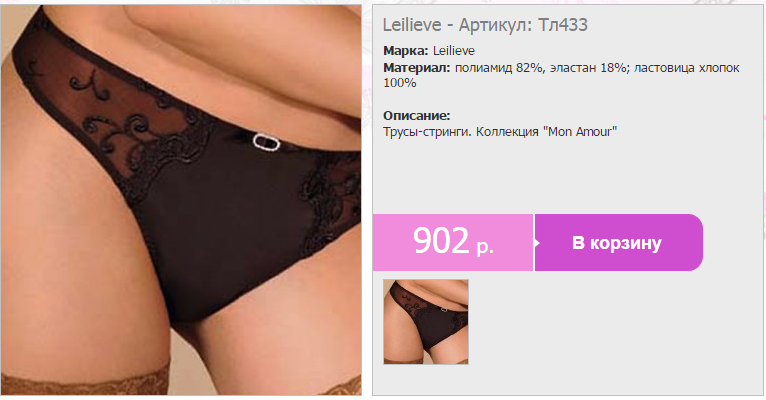Click the Описание heading
Image resolution: width=766 pixels, height=400 pixels.
click(x=417, y=116)
